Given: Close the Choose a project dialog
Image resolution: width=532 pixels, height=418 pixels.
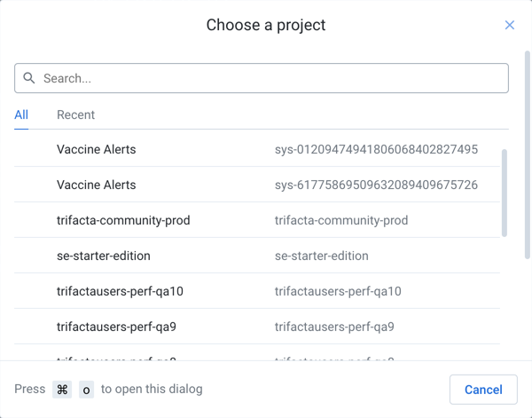Looking at the screenshot, I should [509, 25].
